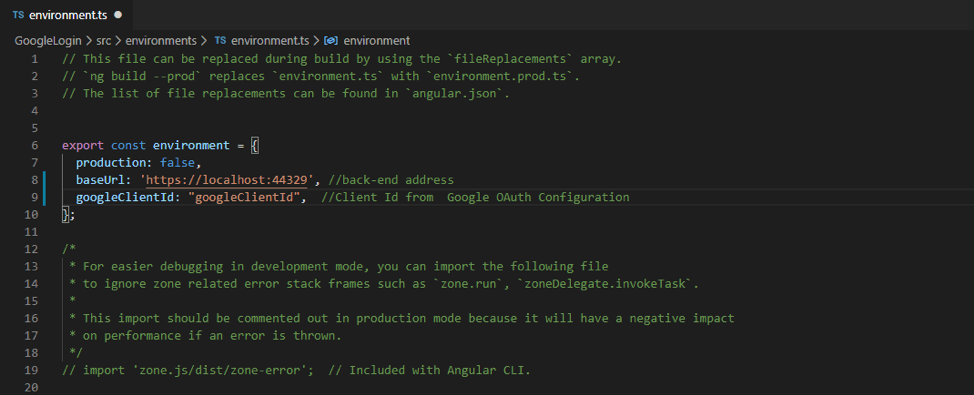Click line number 12 in the gutter

click(31, 249)
